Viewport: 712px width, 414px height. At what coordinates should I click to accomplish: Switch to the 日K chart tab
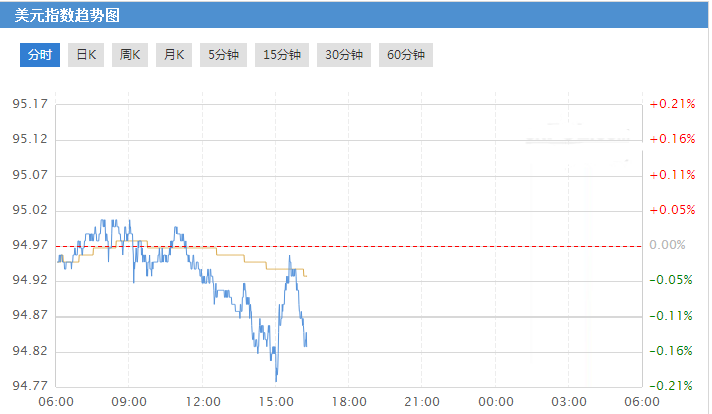tap(87, 55)
